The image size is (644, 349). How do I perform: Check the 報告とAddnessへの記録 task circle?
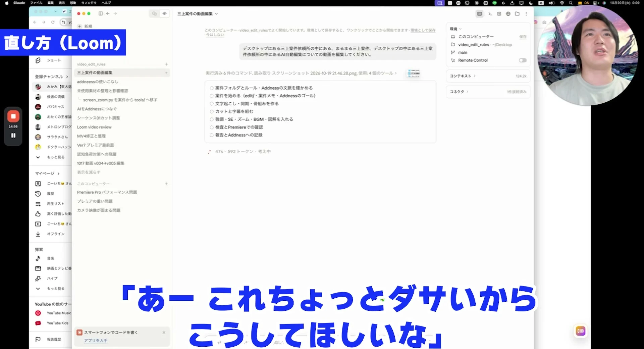[212, 135]
